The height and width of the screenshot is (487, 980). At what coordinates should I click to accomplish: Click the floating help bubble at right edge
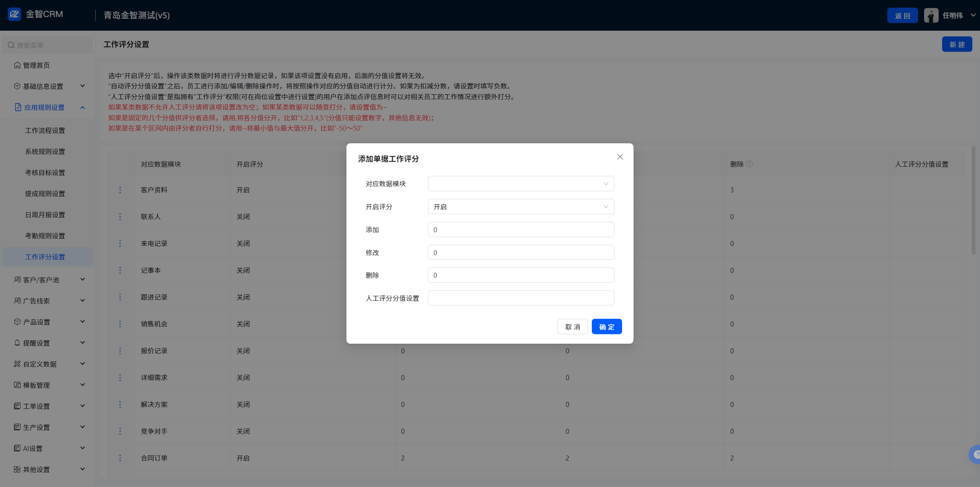pyautogui.click(x=975, y=454)
